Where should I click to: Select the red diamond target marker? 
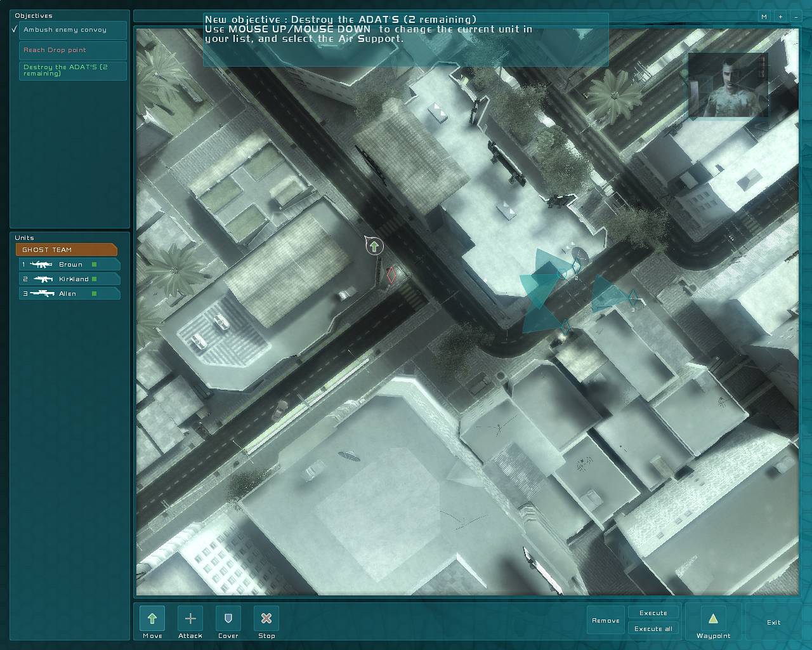391,275
